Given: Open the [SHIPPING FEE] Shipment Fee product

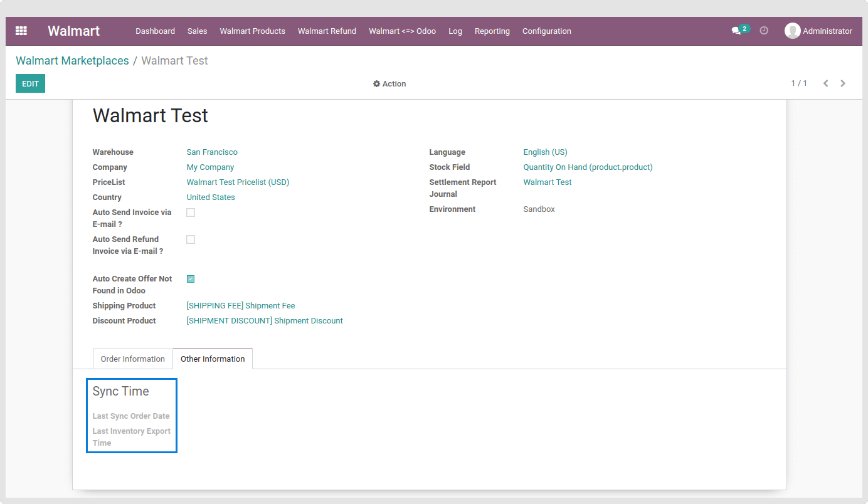Looking at the screenshot, I should click(241, 306).
